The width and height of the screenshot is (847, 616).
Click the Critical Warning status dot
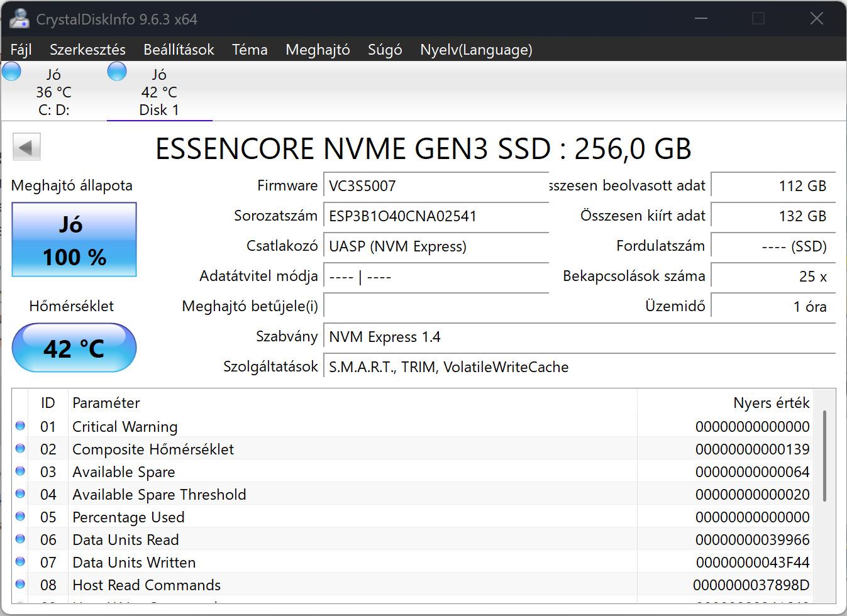(x=20, y=426)
